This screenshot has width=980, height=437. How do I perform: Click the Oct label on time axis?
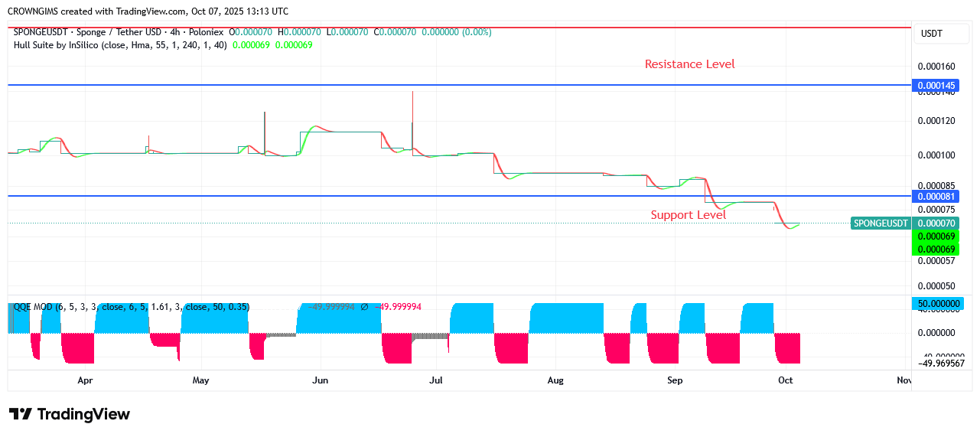[x=785, y=380]
